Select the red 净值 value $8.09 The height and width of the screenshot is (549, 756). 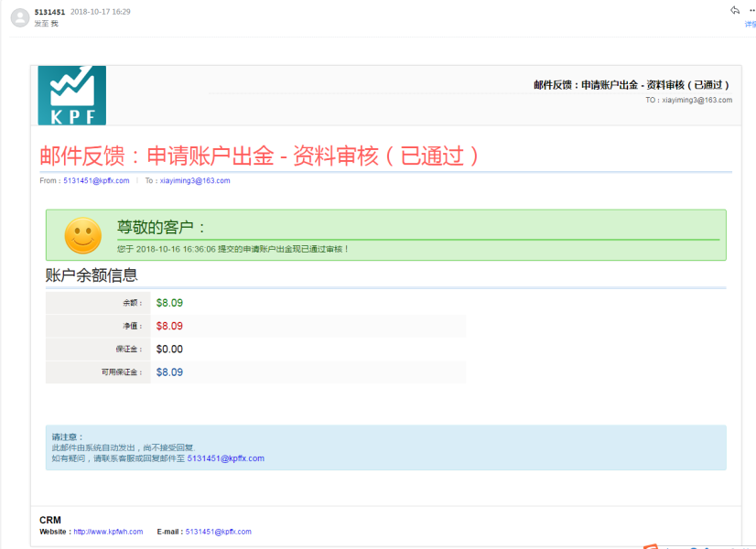pos(169,326)
